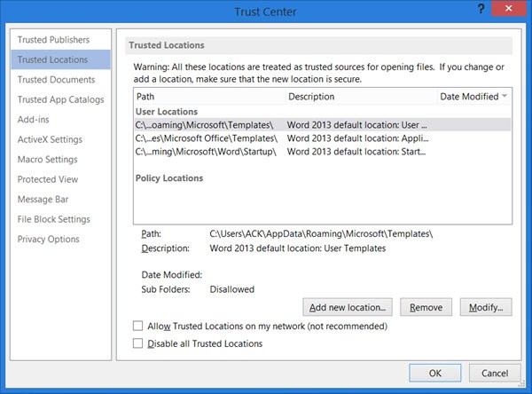This screenshot has width=532, height=394.
Task: Click the User Locations group heading
Action: click(167, 112)
